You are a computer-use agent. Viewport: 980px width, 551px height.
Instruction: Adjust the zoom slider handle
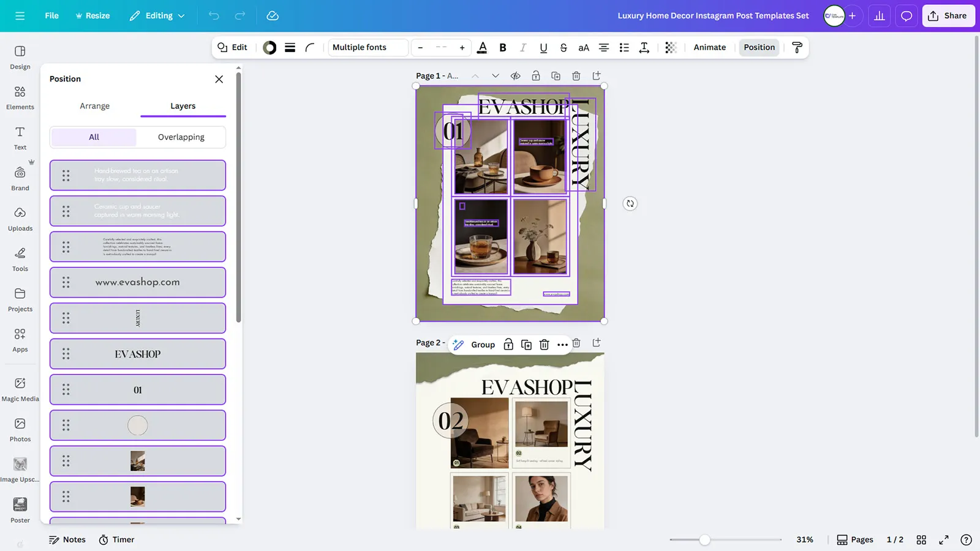[705, 539]
